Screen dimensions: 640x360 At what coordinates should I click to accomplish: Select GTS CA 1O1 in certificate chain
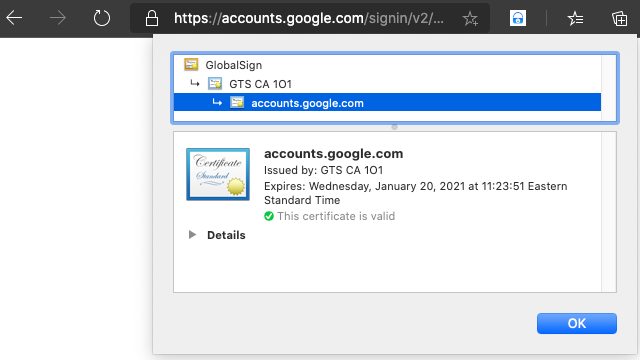387,84
